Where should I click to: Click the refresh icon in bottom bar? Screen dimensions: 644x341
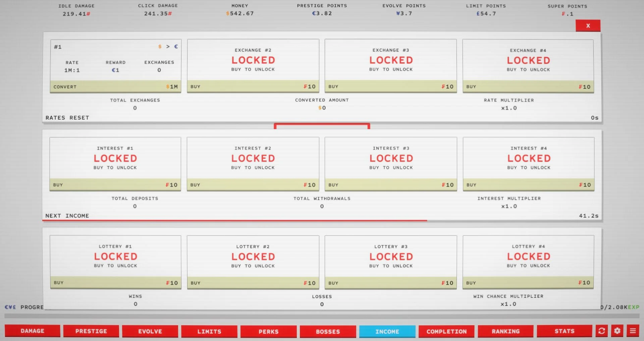tap(601, 331)
